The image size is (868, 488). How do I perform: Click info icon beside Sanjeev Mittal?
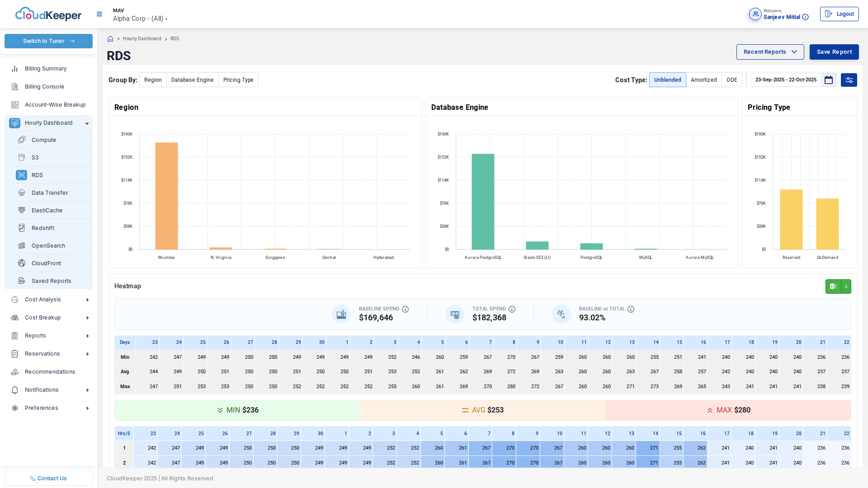coord(806,17)
